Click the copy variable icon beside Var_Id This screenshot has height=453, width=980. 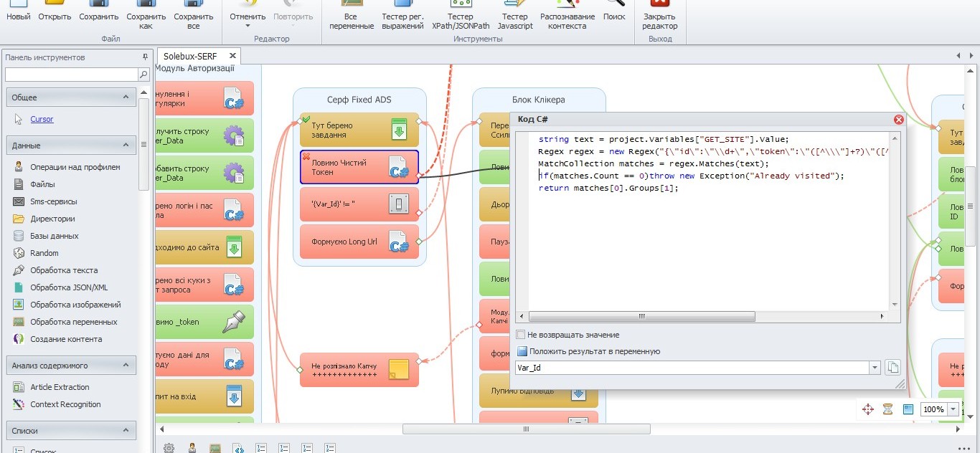(x=892, y=368)
